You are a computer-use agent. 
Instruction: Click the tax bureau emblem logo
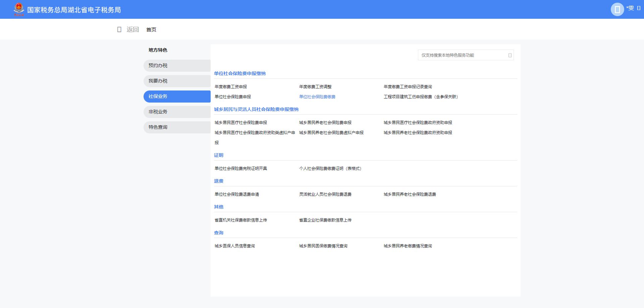(x=19, y=9)
